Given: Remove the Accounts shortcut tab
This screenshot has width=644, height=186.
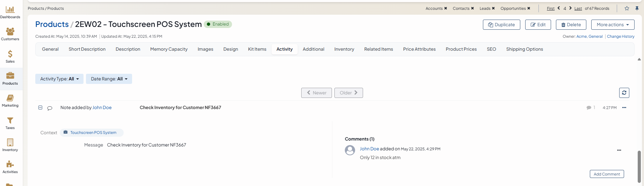Looking at the screenshot, I should 446,8.
